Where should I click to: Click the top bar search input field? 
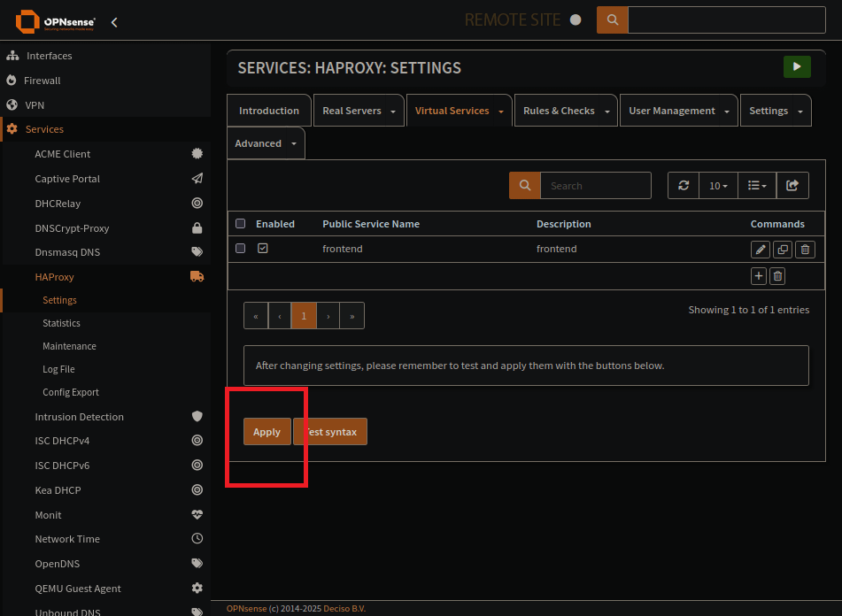(727, 19)
